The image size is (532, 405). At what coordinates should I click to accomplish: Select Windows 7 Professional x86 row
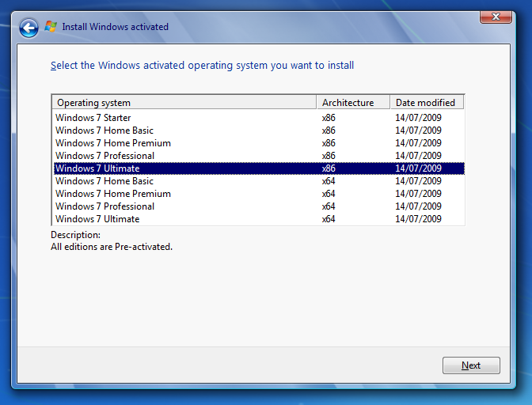pos(259,156)
